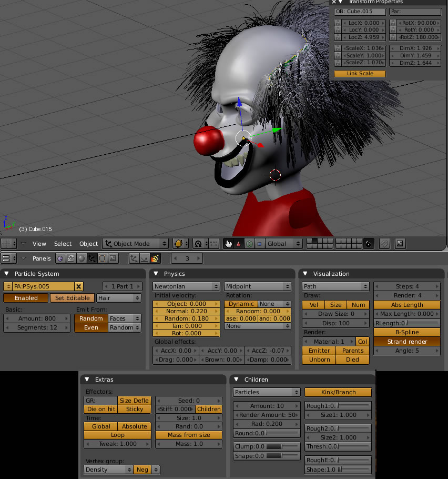Collapse the Children panel
This screenshot has height=479, width=448.
236,380
